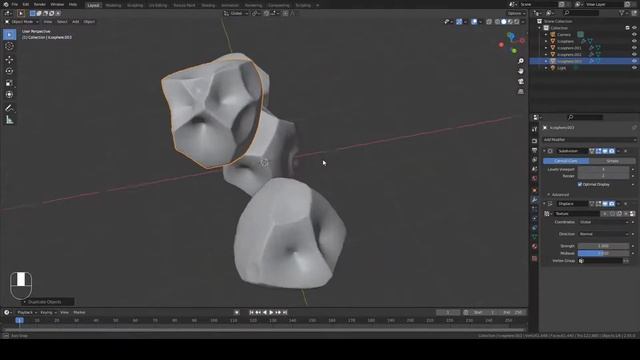Select the Cursor tool
Screen dimensions: 640x360
point(9,46)
